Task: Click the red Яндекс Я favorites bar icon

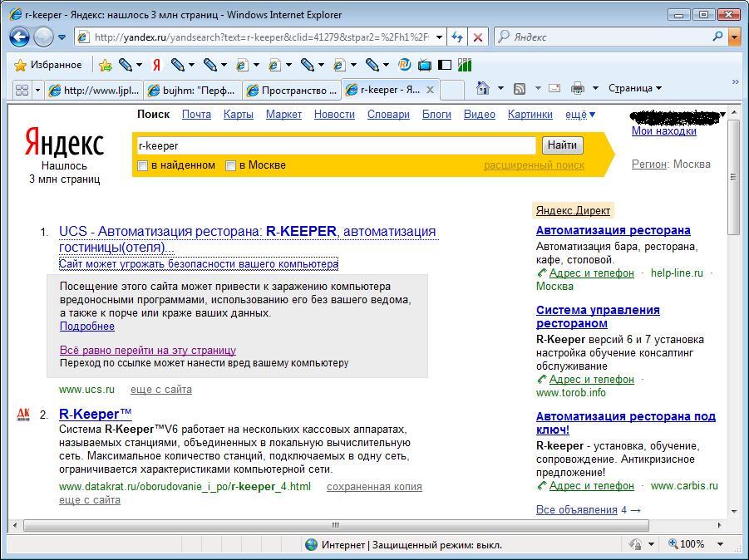Action: click(x=156, y=65)
